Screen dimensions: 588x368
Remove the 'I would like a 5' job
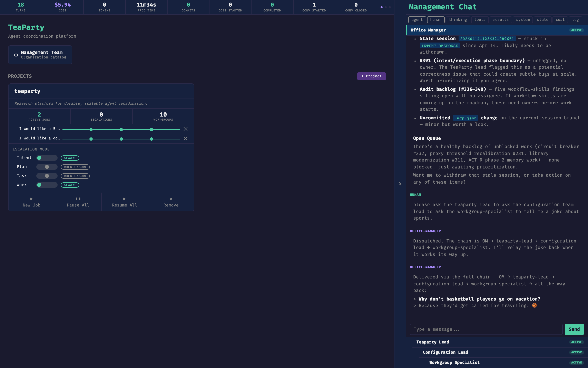coord(185,129)
